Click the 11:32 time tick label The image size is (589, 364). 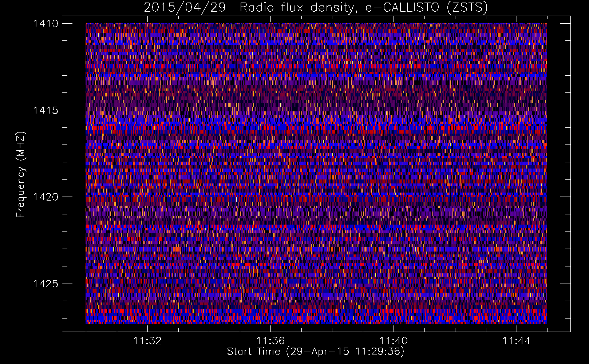147,341
